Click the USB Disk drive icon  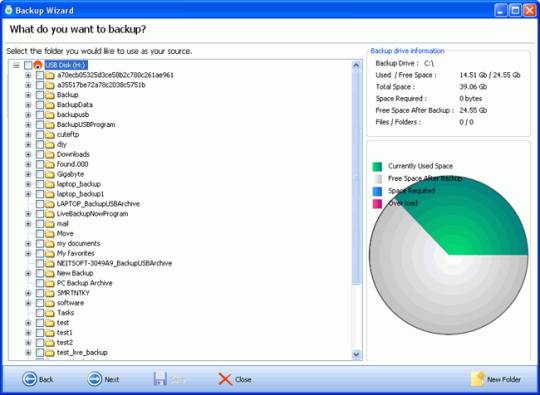click(38, 65)
